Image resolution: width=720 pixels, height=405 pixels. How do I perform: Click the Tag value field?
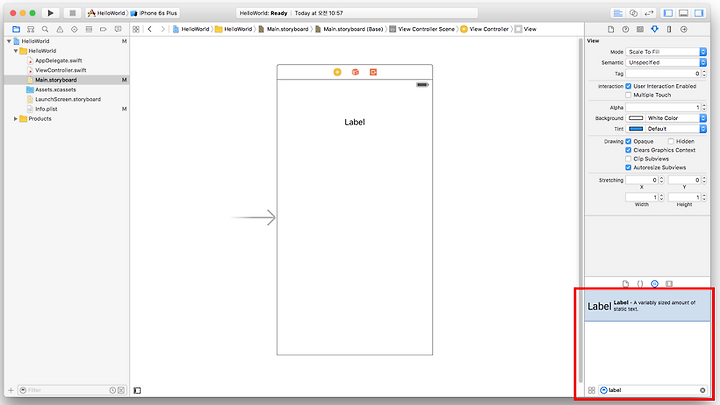pyautogui.click(x=663, y=73)
